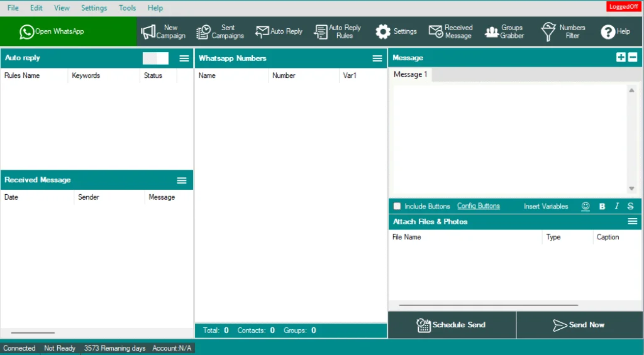Enable the Include Buttons checkbox
The image size is (644, 355).
(x=397, y=206)
